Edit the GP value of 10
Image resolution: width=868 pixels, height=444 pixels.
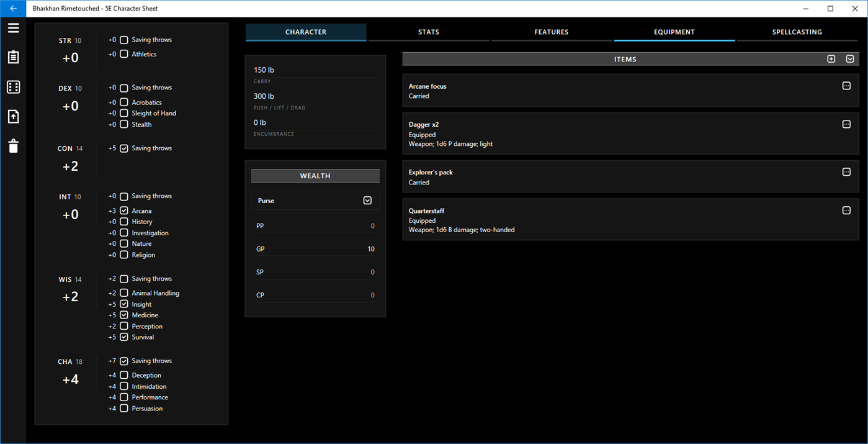pyautogui.click(x=315, y=249)
